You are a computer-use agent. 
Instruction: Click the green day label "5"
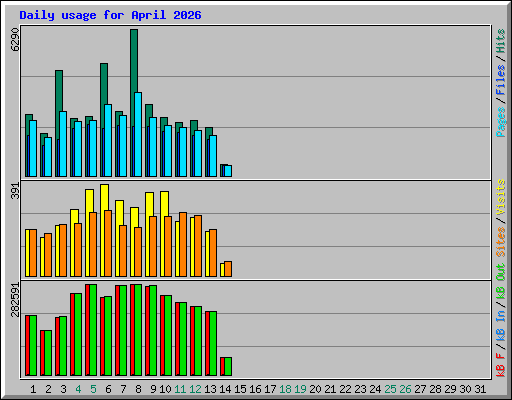pos(93,389)
